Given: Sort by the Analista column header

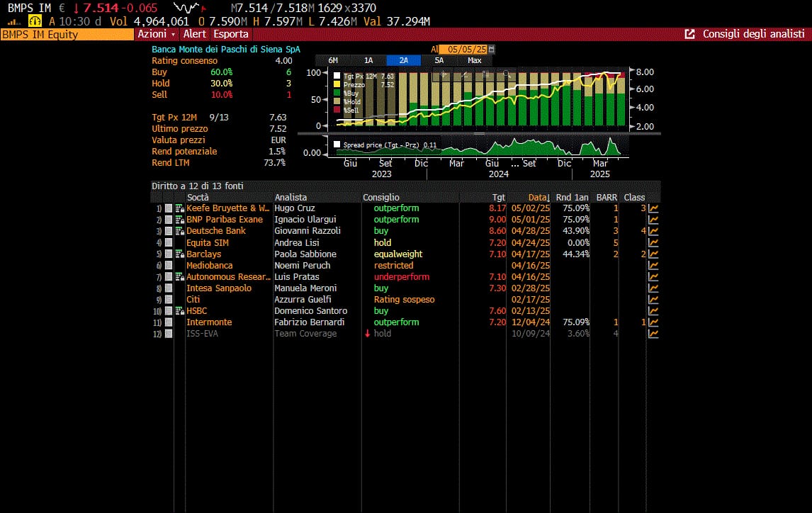Looking at the screenshot, I should pyautogui.click(x=291, y=197).
